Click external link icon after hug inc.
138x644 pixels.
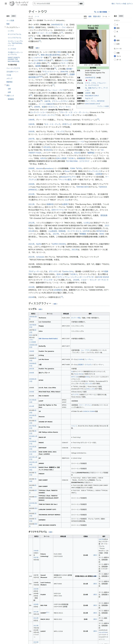(x=92, y=98)
